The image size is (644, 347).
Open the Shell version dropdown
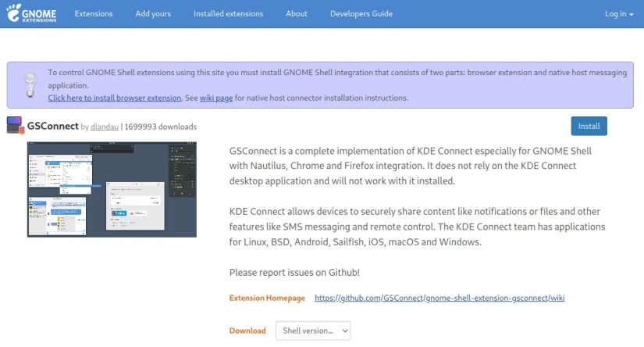[x=313, y=331]
